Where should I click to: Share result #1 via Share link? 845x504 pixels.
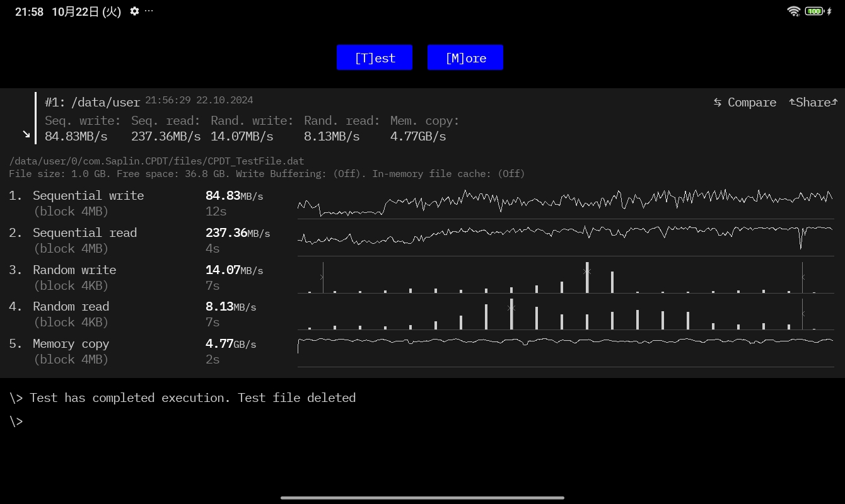(813, 102)
